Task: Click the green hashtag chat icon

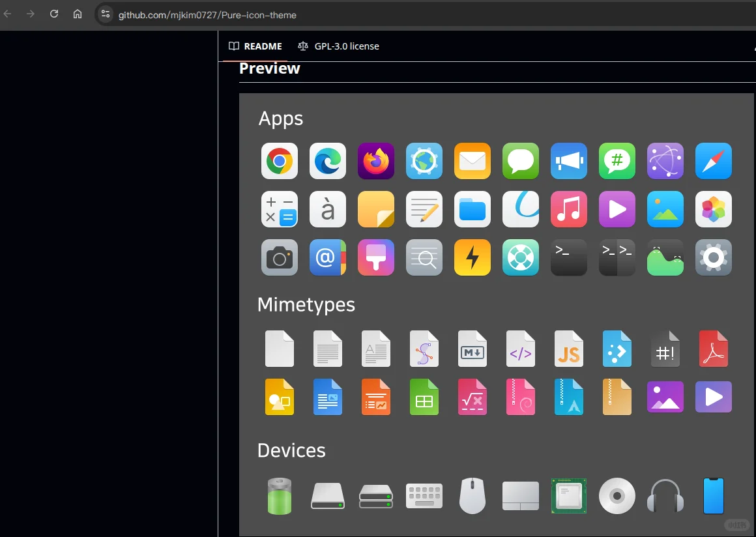Action: (617, 161)
